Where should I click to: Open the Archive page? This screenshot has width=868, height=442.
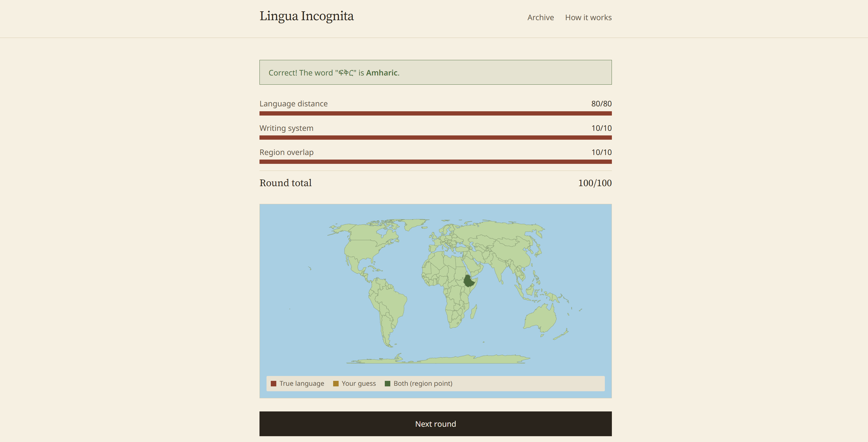click(x=540, y=17)
